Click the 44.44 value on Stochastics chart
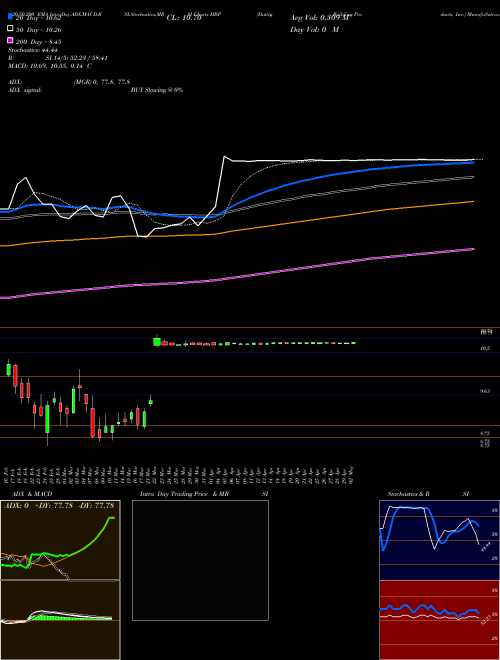This screenshot has width=500, height=660. 486,548
